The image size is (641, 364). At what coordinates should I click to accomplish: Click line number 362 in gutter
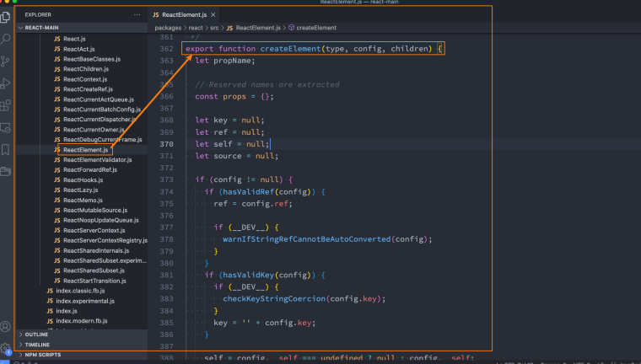(166, 49)
